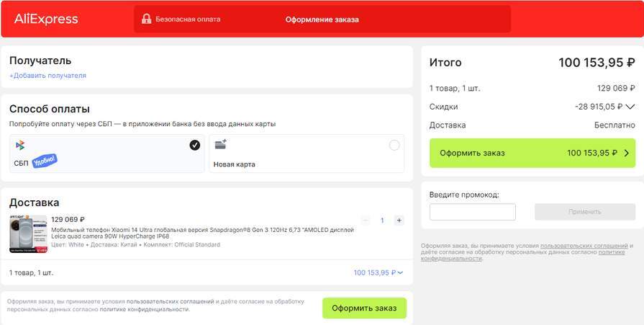Viewport: 644px width, 325px height.
Task: Click the "Безопасная оплата" header label
Action: click(188, 19)
